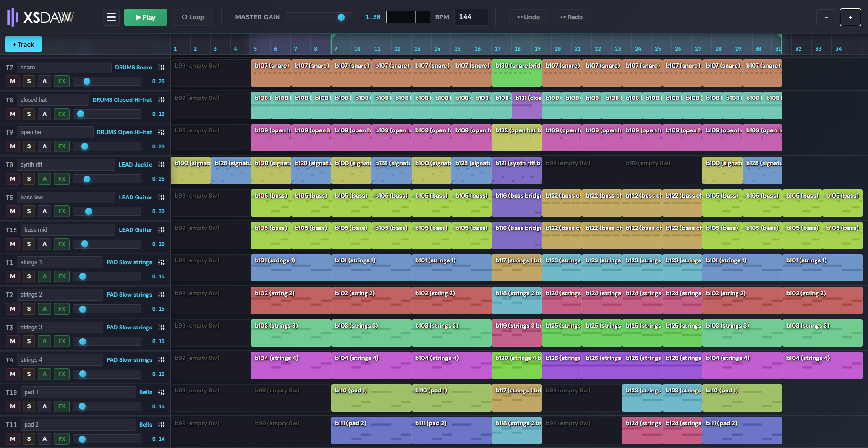Viewport: 868px width, 448px height.
Task: Click the Undo icon
Action: 528,17
